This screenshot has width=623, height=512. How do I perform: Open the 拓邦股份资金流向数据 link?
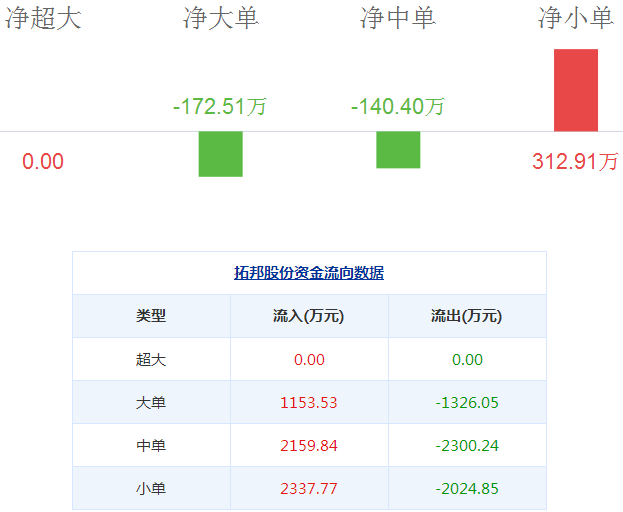click(309, 273)
